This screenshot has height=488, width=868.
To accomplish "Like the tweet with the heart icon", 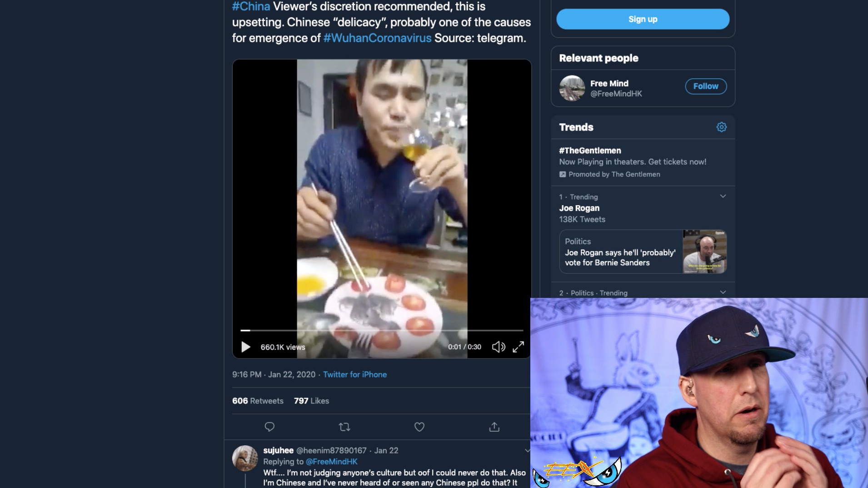I will (x=419, y=427).
